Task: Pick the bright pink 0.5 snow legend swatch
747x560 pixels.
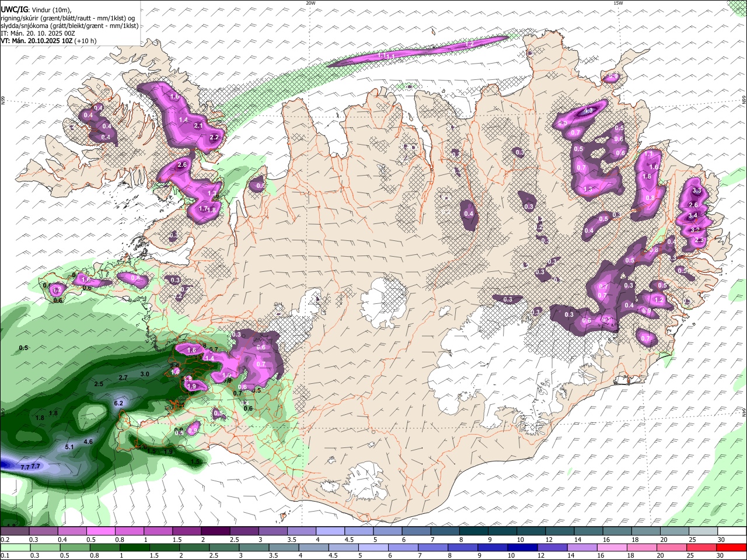Action: (100, 531)
